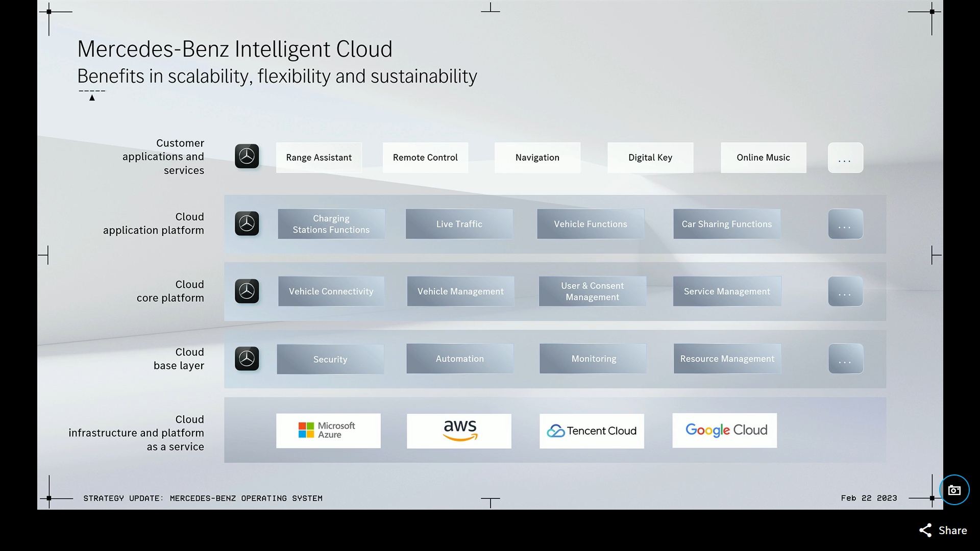Viewport: 980px width, 551px height.
Task: Click the Security tile
Action: point(330,359)
